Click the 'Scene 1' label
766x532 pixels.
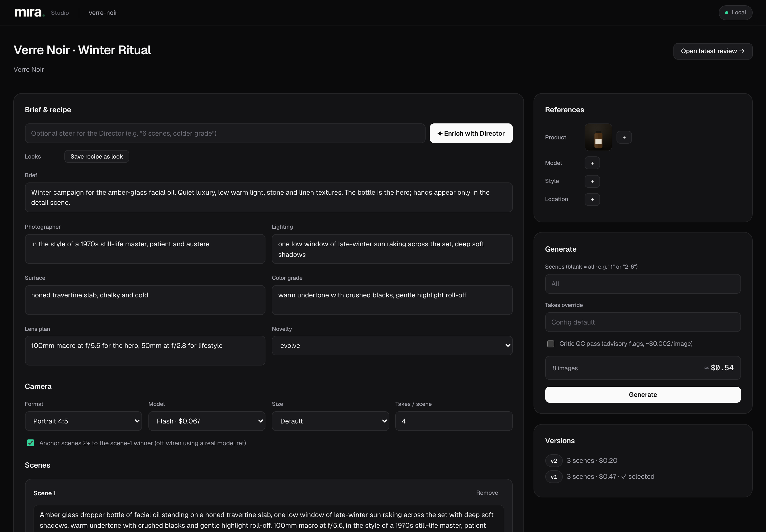point(45,493)
